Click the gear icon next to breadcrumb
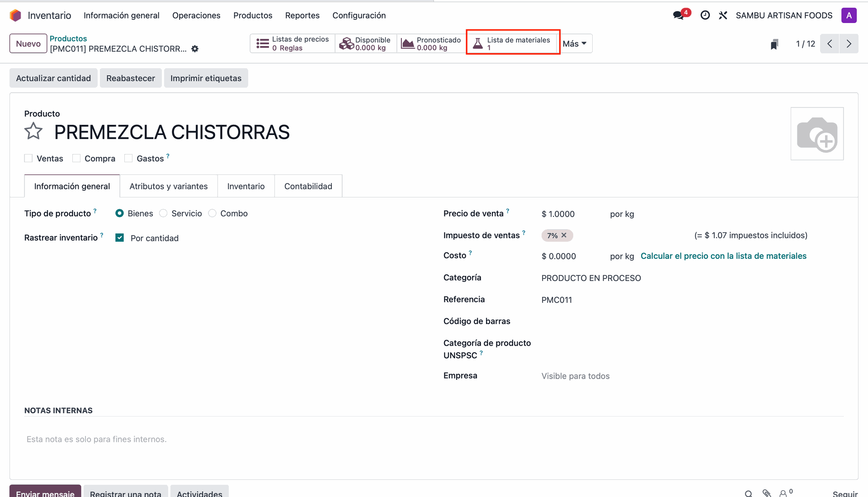 [x=195, y=49]
